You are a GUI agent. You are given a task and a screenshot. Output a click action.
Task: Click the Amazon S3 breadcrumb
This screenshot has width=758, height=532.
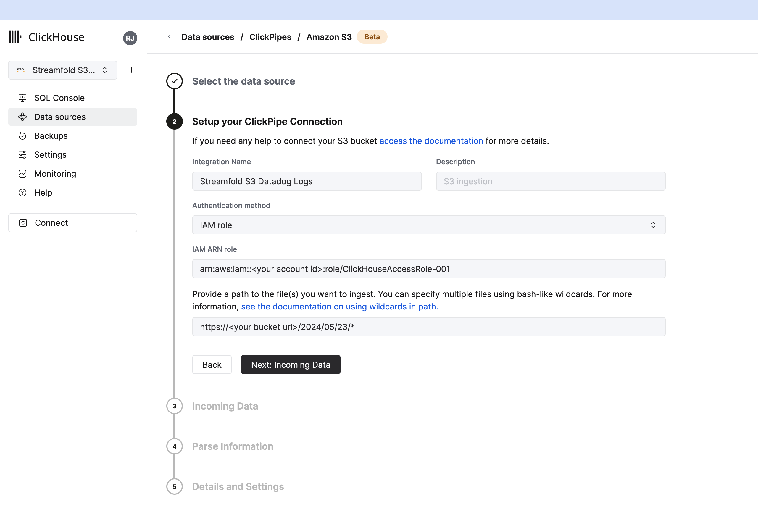(329, 37)
